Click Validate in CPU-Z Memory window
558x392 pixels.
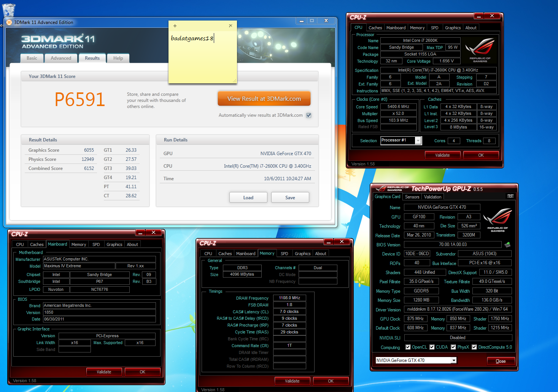(x=292, y=381)
